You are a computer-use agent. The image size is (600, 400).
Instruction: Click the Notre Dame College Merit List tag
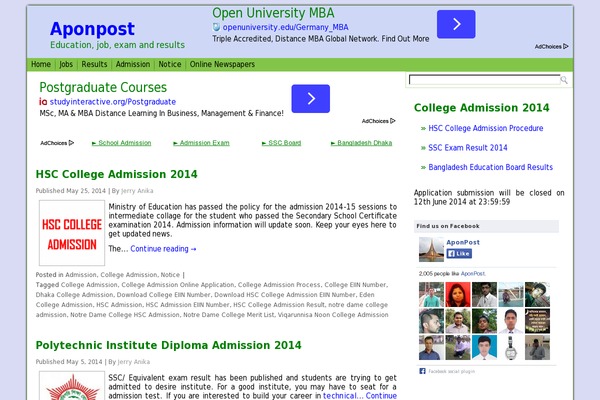pos(229,315)
